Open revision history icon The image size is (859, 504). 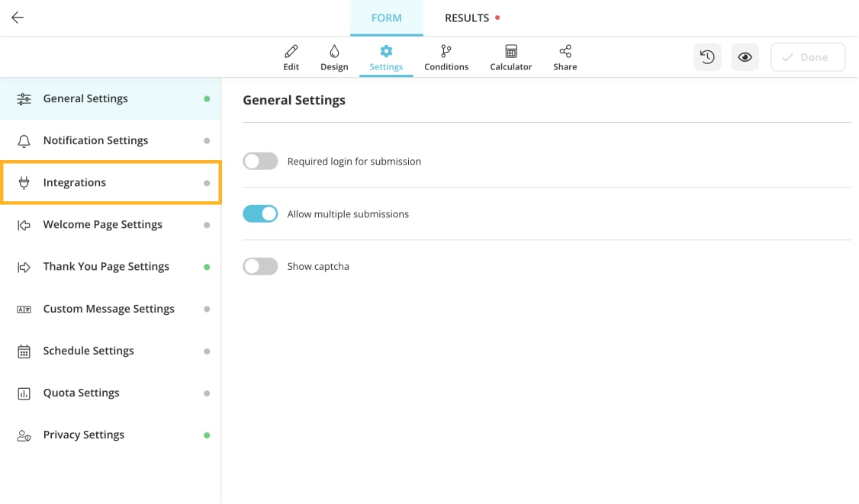(x=707, y=56)
